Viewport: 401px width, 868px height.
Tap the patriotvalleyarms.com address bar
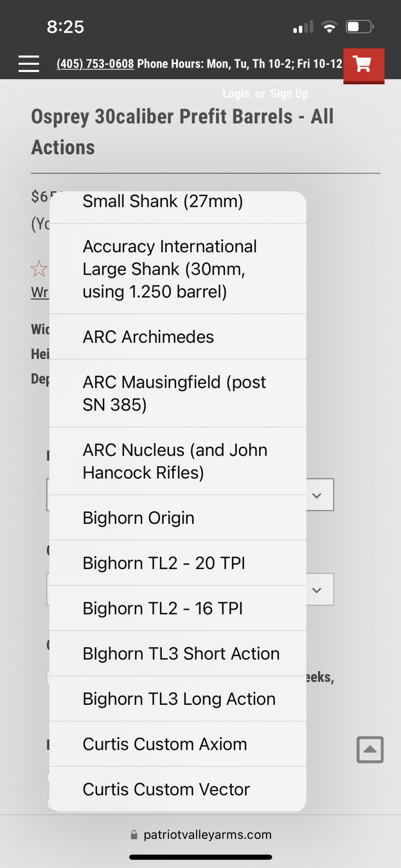(207, 835)
